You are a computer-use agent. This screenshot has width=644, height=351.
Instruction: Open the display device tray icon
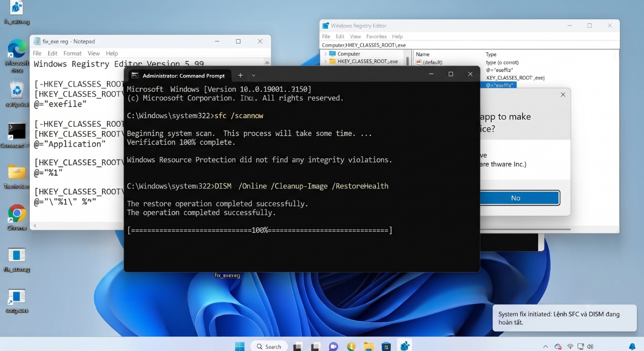[581, 346]
